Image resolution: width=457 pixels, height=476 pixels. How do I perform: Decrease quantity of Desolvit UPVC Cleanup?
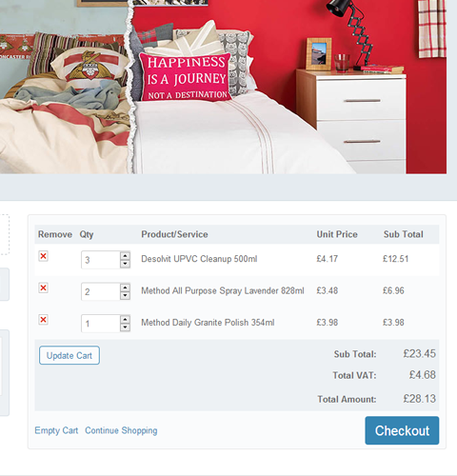click(x=126, y=264)
